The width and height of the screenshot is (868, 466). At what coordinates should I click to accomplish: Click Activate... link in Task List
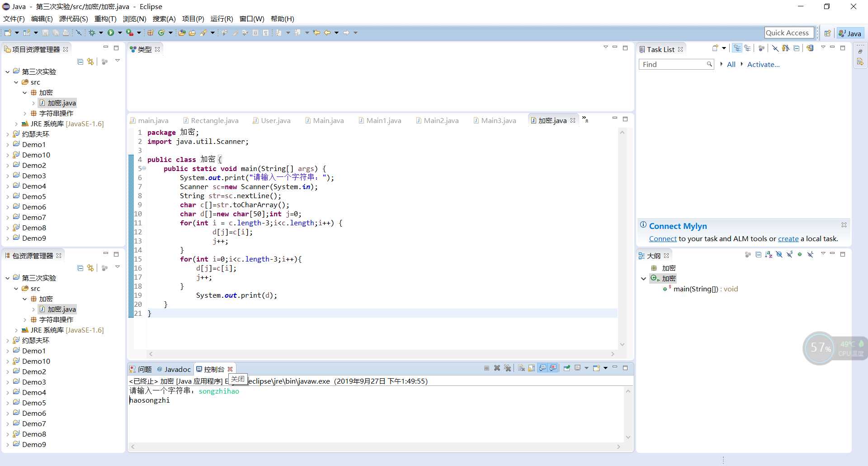coord(763,64)
